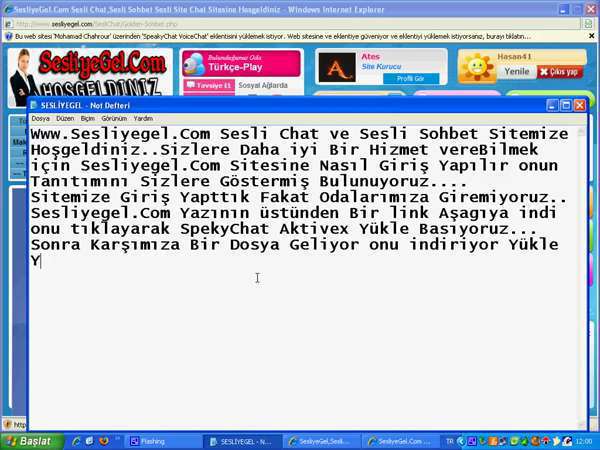Click the Türkçe-Play room banner
Viewport: 600px width, 450px height.
point(241,64)
